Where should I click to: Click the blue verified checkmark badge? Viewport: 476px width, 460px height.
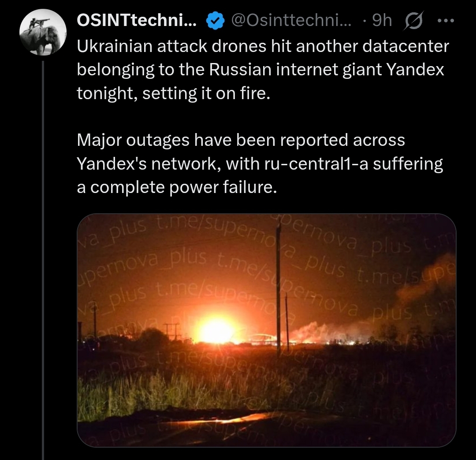[215, 21]
